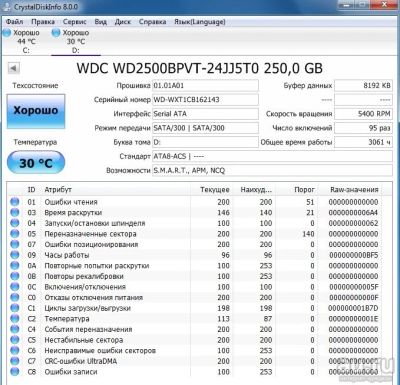Click status icon of attribute C0 row
The height and width of the screenshot is (385, 400).
click(x=15, y=297)
